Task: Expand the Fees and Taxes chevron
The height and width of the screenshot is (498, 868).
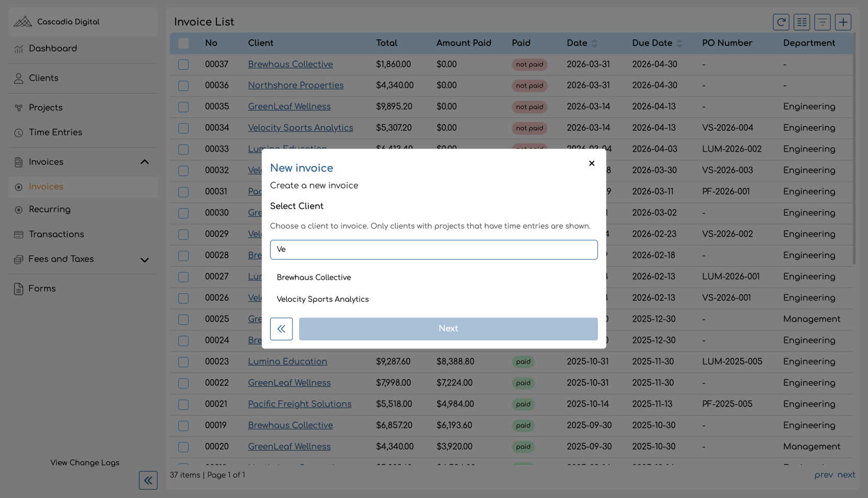Action: (145, 260)
